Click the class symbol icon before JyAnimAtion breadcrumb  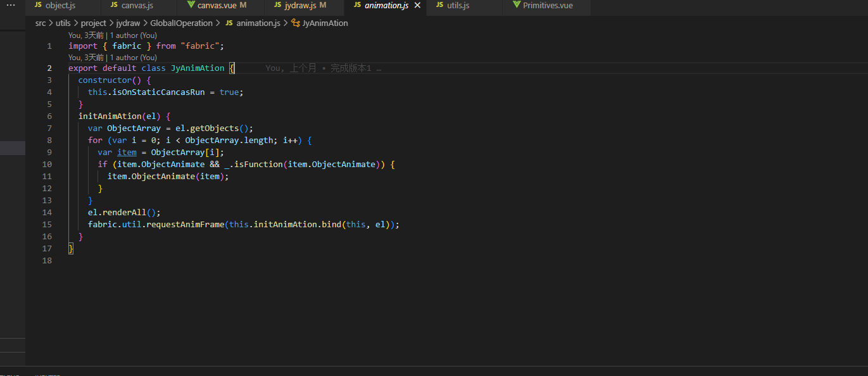(x=295, y=23)
